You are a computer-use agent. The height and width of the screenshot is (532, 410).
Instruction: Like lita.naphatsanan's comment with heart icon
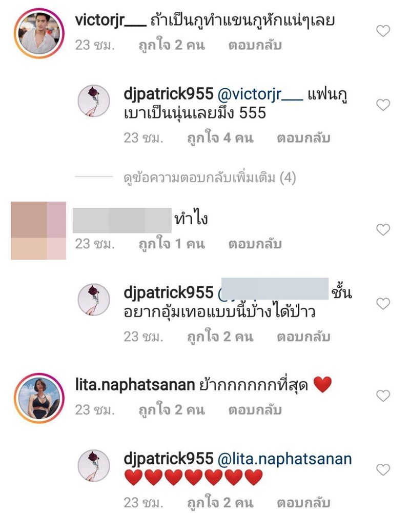click(383, 396)
